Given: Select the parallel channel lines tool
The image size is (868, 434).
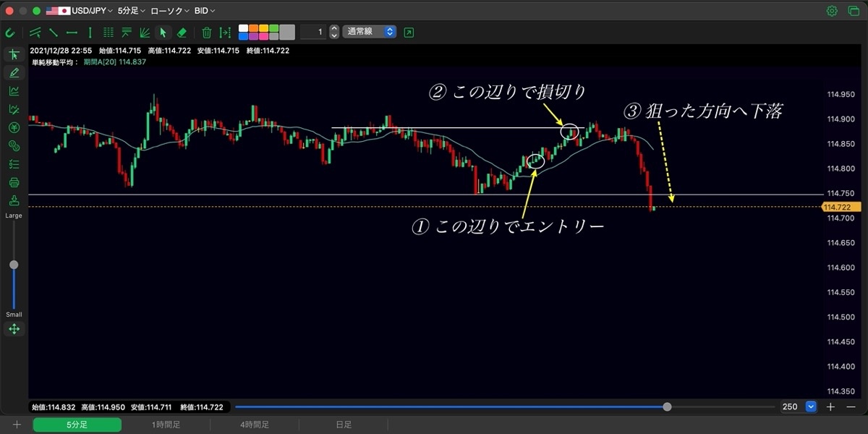Looking at the screenshot, I should click(x=35, y=32).
